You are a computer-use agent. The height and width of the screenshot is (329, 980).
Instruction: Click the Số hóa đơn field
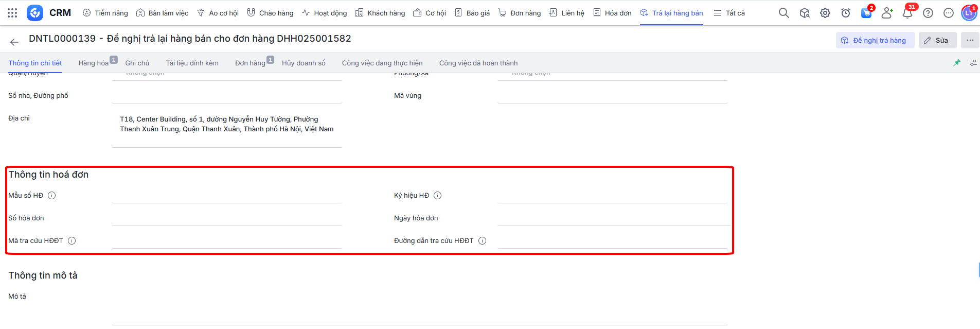click(x=226, y=218)
